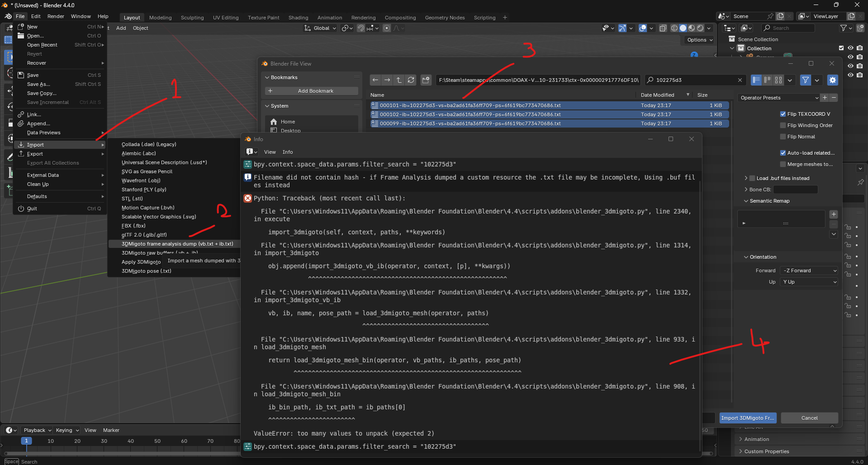868x465 pixels.
Task: Go back in the Blender File View
Action: click(x=375, y=80)
